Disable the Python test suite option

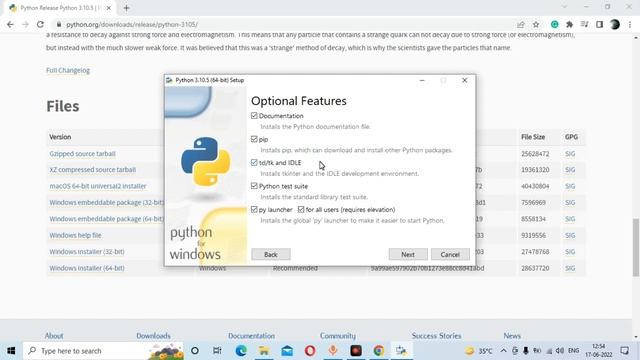pos(254,186)
